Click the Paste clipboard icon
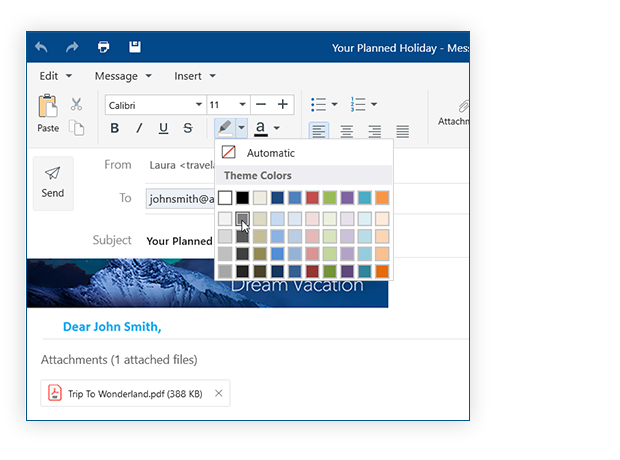This screenshot has width=620, height=460. point(48,106)
